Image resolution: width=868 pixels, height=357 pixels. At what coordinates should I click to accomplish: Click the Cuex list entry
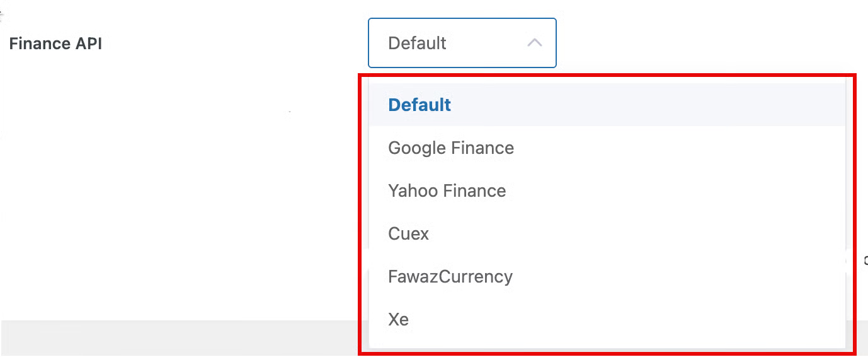click(x=409, y=234)
